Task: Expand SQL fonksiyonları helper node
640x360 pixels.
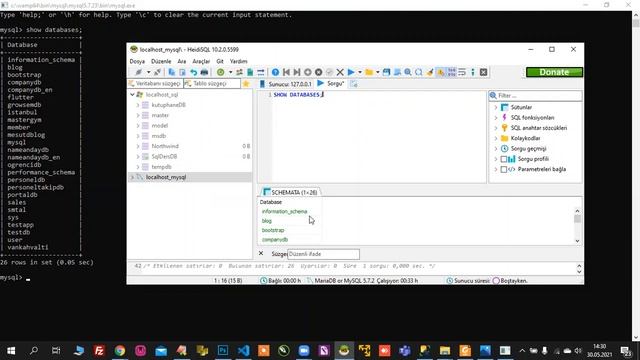Action: pos(496,118)
